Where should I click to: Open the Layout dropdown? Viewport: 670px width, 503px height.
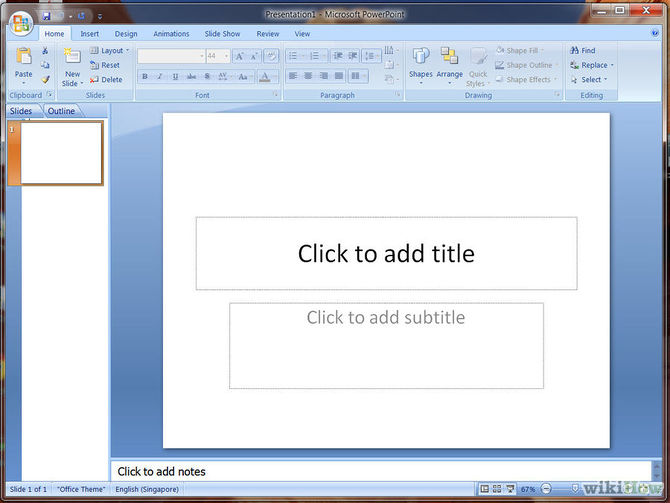[110, 50]
